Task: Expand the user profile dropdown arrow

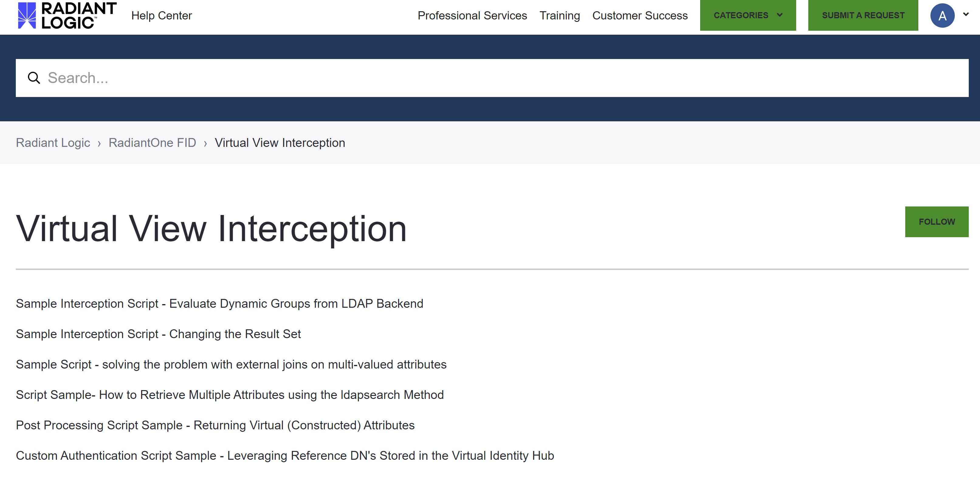Action: pos(965,15)
